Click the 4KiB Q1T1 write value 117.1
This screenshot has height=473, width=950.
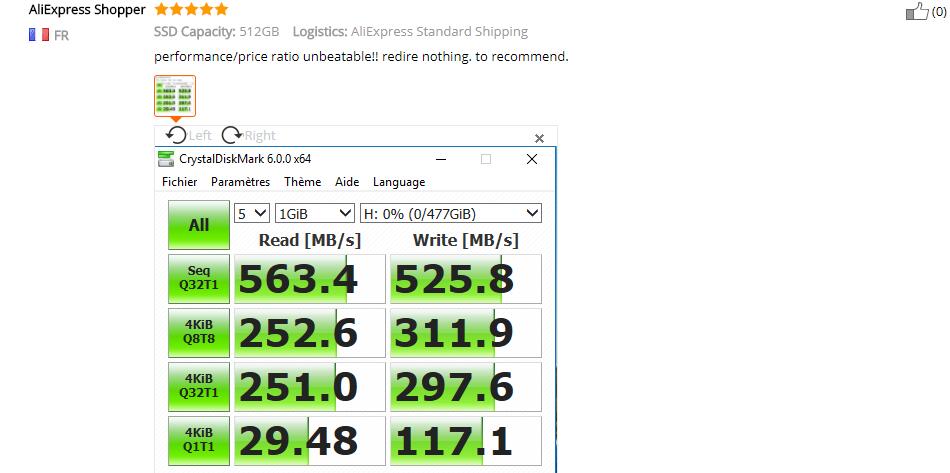tap(466, 440)
